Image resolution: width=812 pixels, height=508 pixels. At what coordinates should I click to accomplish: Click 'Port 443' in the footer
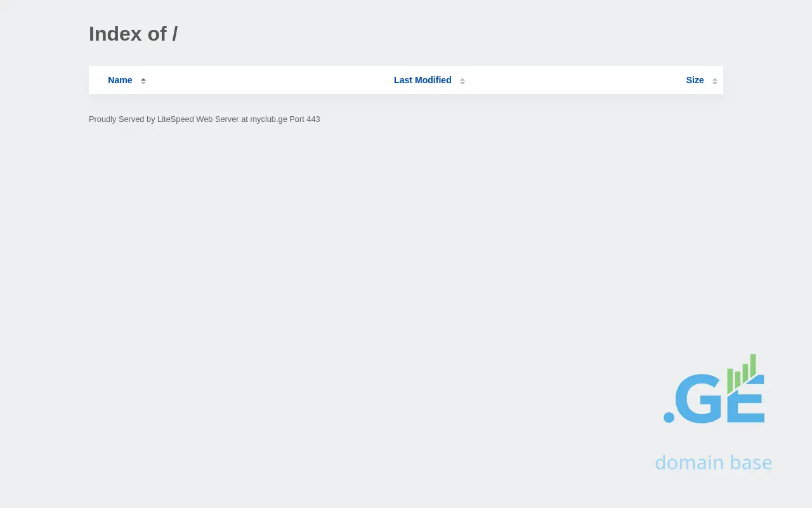(x=304, y=119)
